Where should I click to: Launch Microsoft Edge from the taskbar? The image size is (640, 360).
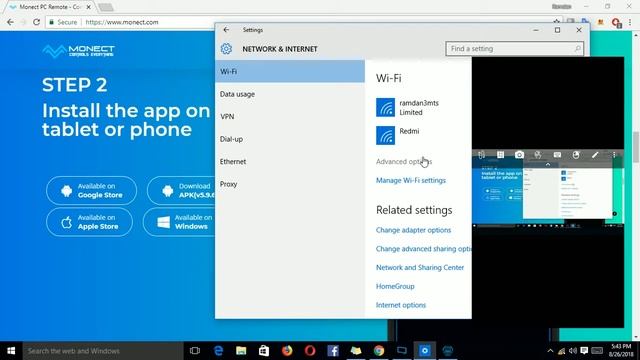218,351
